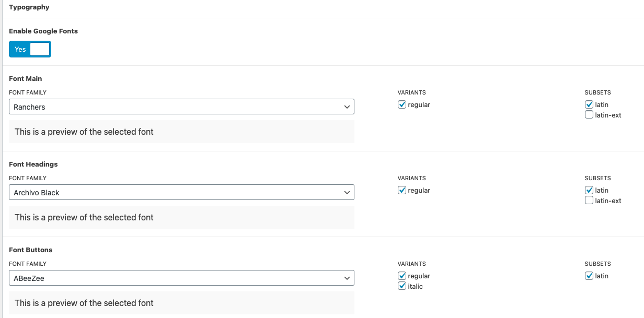Viewport: 644px width, 318px height.
Task: Click the FONT FAMILY label under Font Headings
Action: pyautogui.click(x=28, y=178)
